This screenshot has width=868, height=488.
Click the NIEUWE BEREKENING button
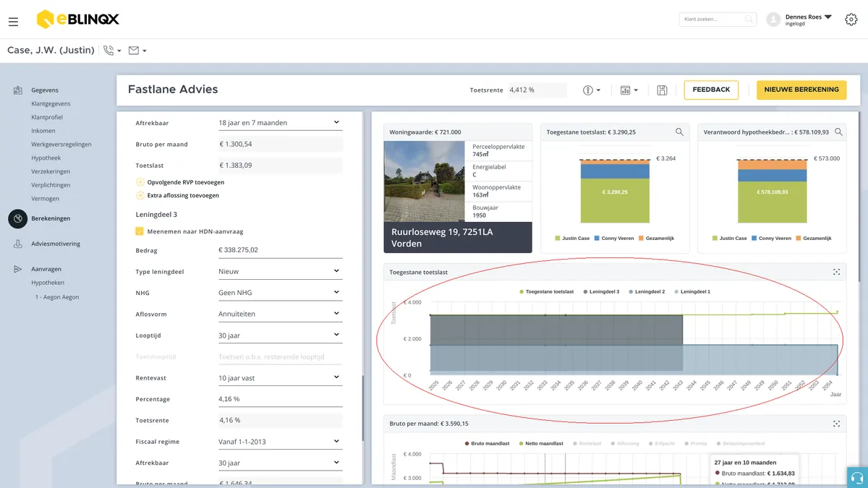[x=801, y=90]
